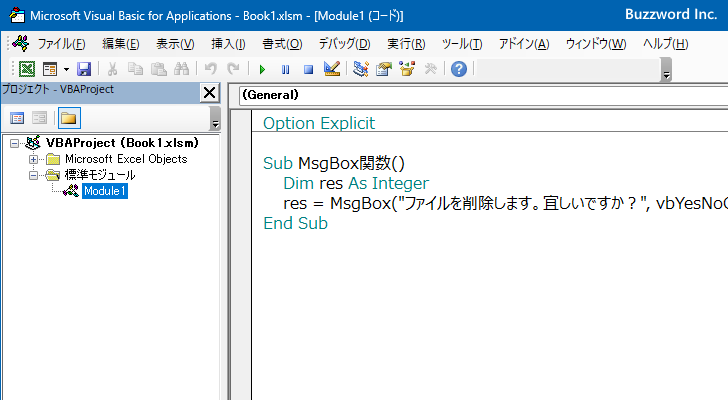Open the ツール(T) menu

[462, 44]
